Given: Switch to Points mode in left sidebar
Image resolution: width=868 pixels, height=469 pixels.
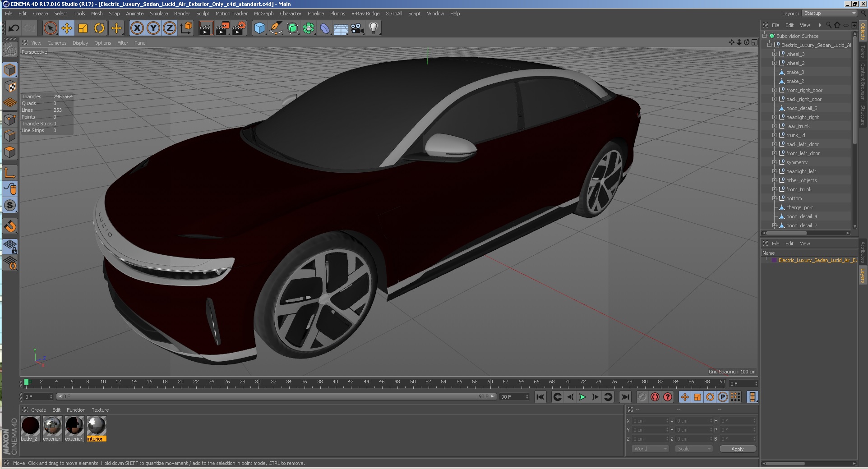Looking at the screenshot, I should [10, 119].
